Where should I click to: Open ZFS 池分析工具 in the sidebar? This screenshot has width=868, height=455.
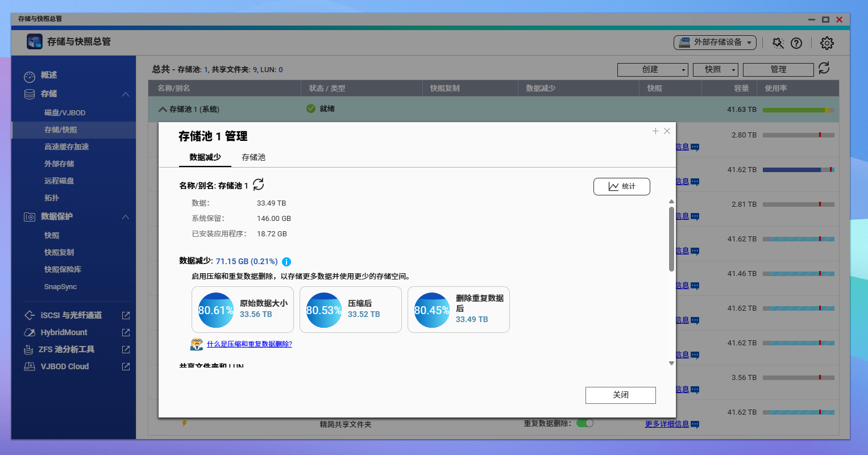pos(67,349)
